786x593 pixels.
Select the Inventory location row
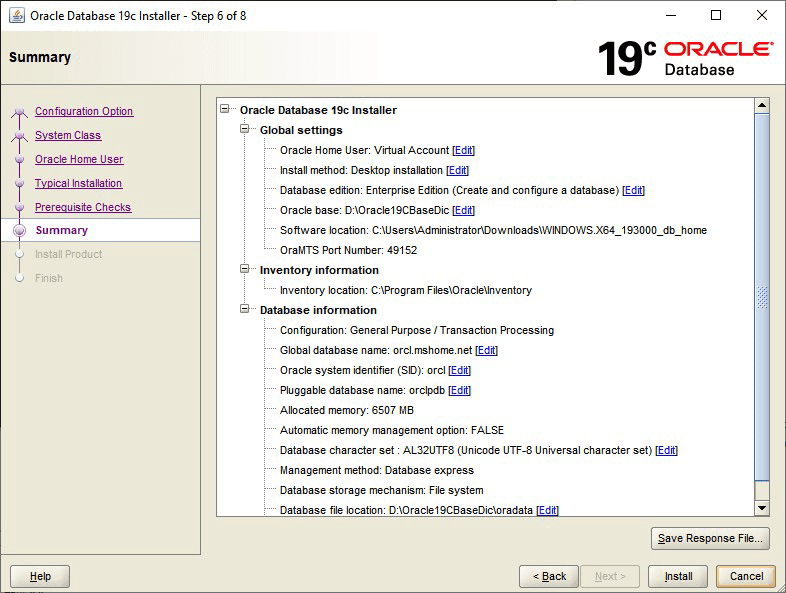click(x=406, y=290)
